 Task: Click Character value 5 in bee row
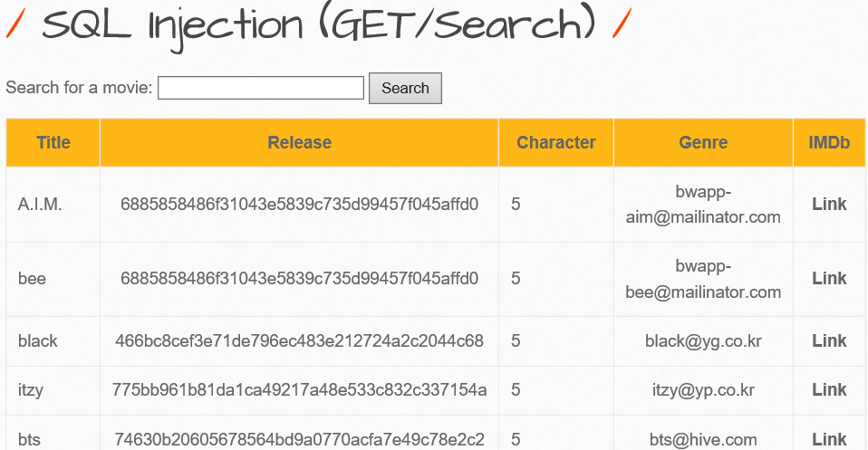[516, 278]
